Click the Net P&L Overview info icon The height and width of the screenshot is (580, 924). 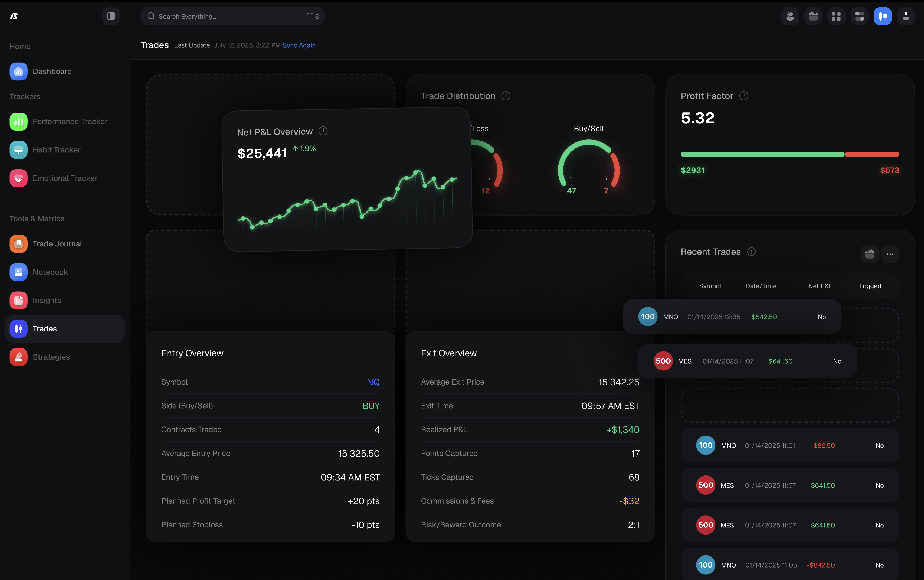coord(323,131)
